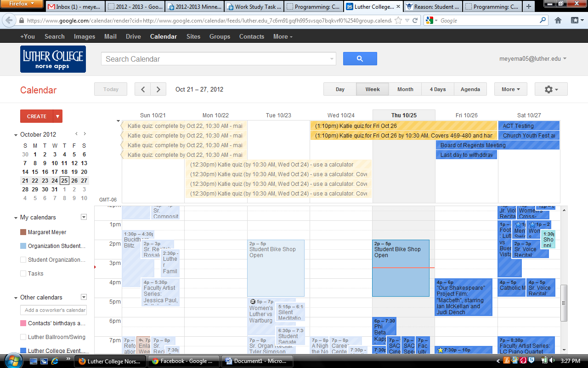Go to previous week arrow
The width and height of the screenshot is (588, 368).
[143, 89]
